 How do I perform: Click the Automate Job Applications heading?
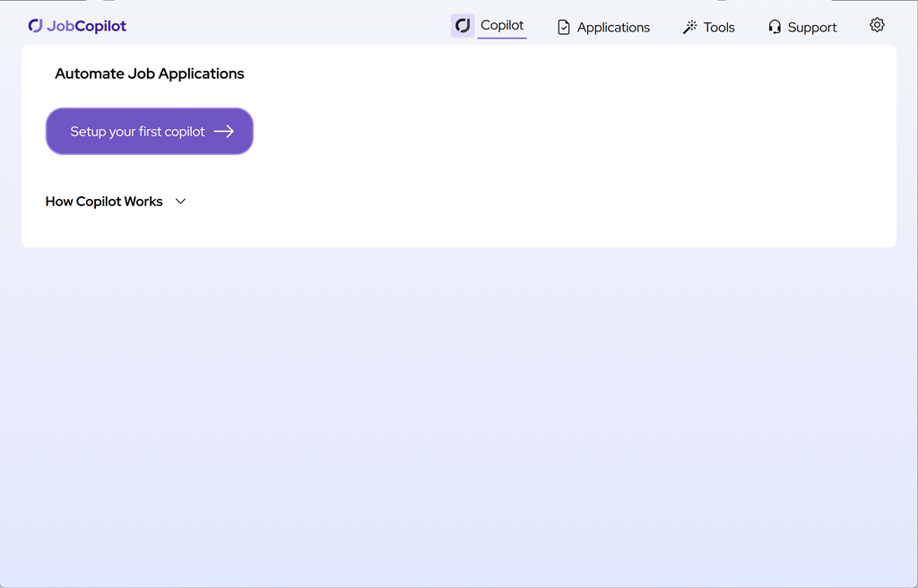point(150,73)
